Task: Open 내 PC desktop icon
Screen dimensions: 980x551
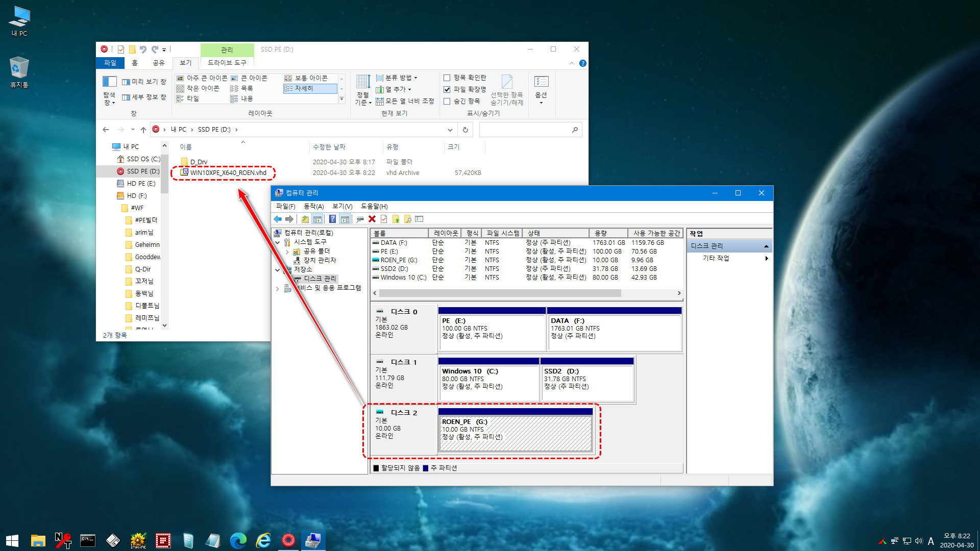Action: (x=19, y=21)
